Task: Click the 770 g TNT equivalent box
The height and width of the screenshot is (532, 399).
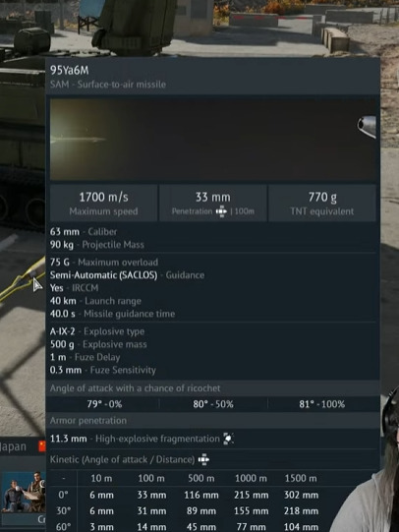Action: click(322, 203)
